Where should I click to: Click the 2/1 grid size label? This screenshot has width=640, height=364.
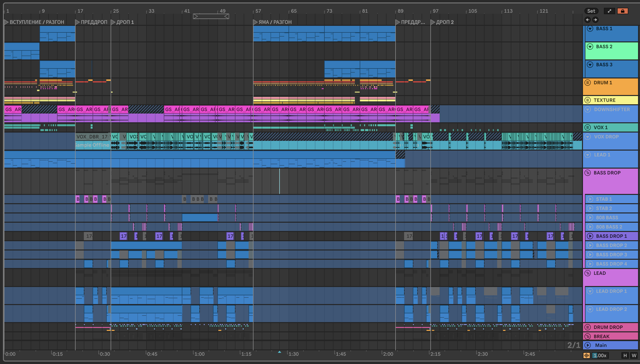point(574,345)
